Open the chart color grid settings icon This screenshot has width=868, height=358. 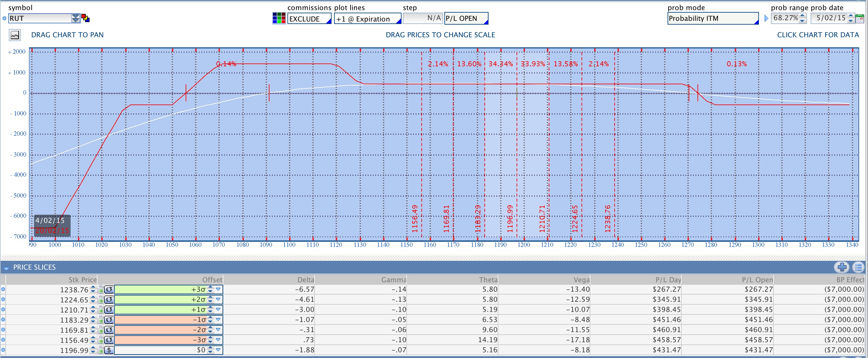click(x=279, y=18)
